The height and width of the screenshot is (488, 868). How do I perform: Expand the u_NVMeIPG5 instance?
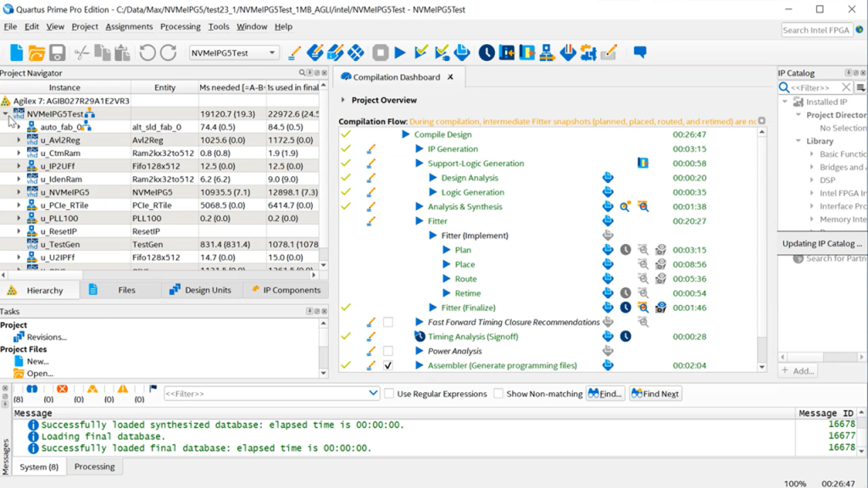pyautogui.click(x=19, y=192)
